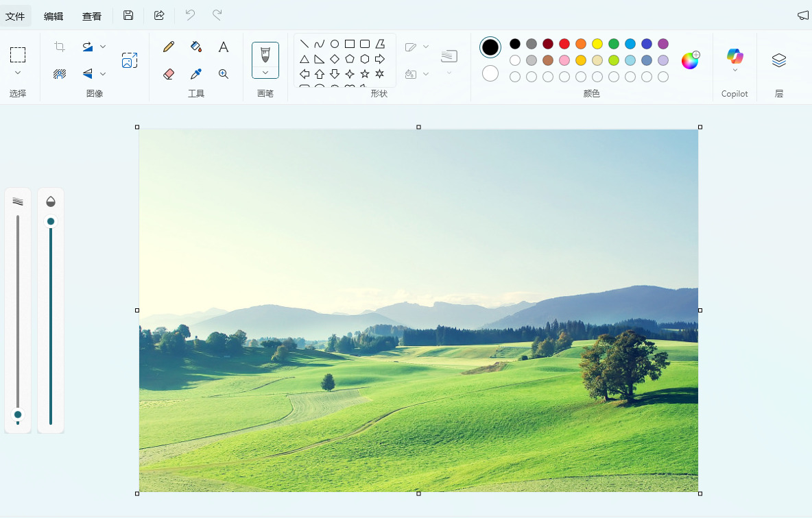Pick the yellow color swatch

(x=597, y=44)
